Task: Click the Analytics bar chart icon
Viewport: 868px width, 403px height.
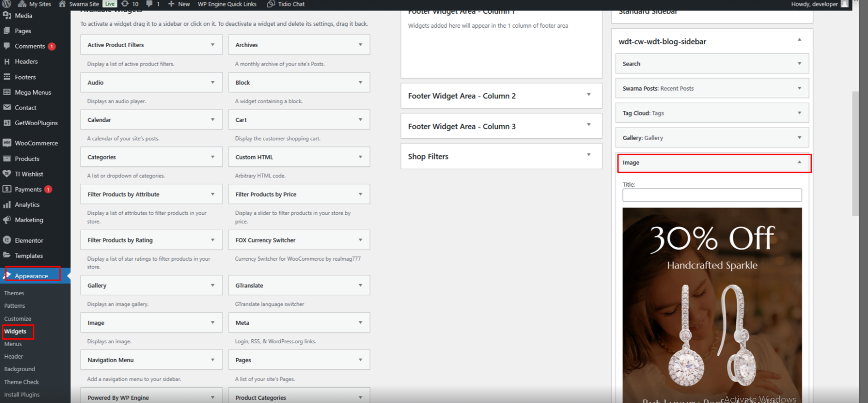Action: (7, 204)
